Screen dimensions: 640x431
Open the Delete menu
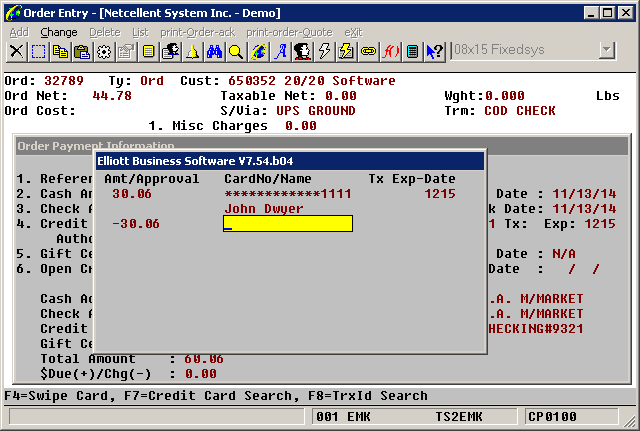105,32
